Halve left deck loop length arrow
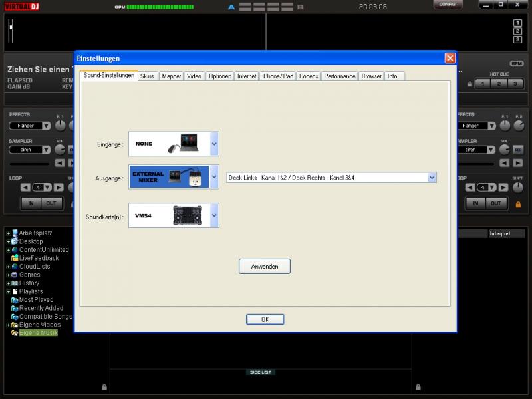 pos(25,188)
